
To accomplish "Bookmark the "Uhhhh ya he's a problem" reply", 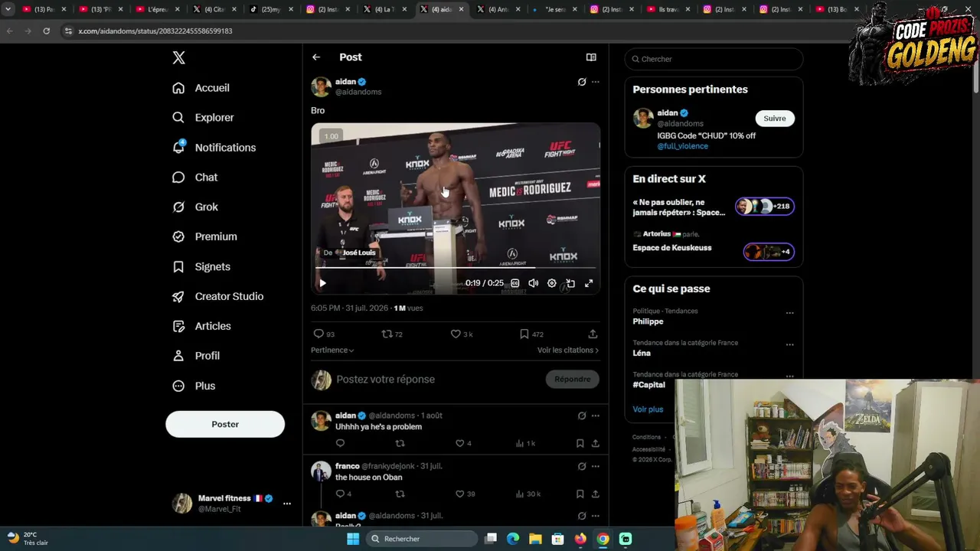I will (x=580, y=443).
